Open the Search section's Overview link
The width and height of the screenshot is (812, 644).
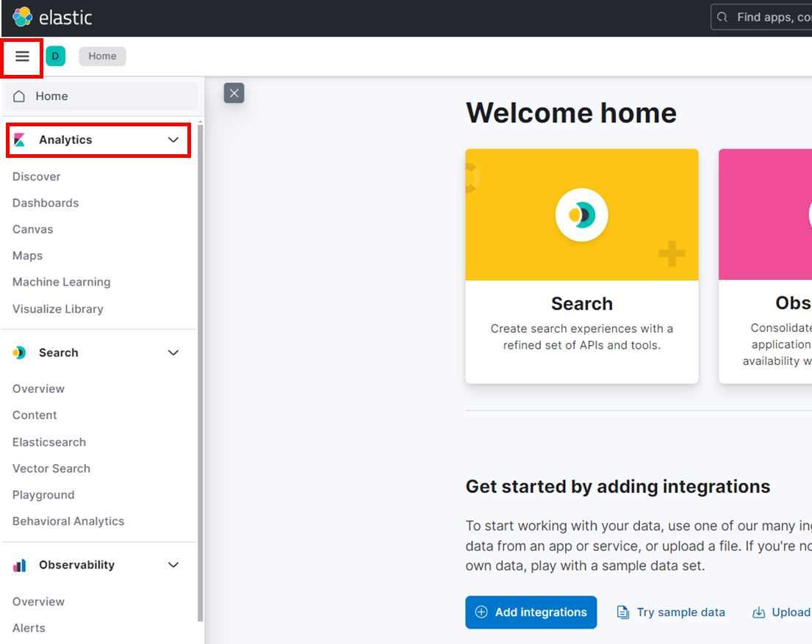coord(38,388)
